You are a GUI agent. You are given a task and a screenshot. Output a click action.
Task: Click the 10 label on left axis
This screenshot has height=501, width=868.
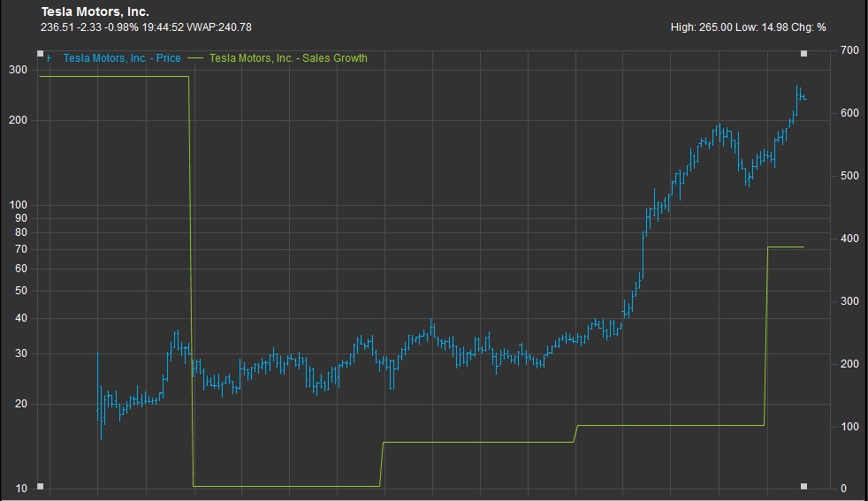click(x=21, y=489)
